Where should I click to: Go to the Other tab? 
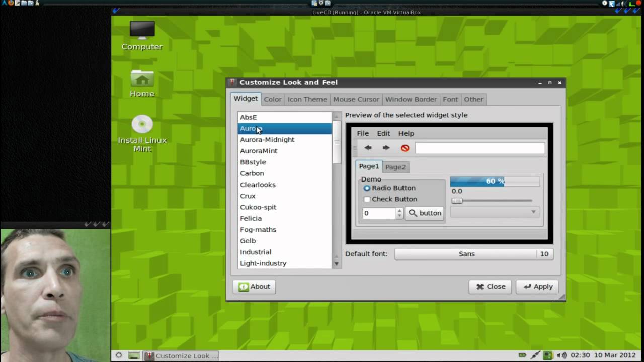[x=473, y=99]
